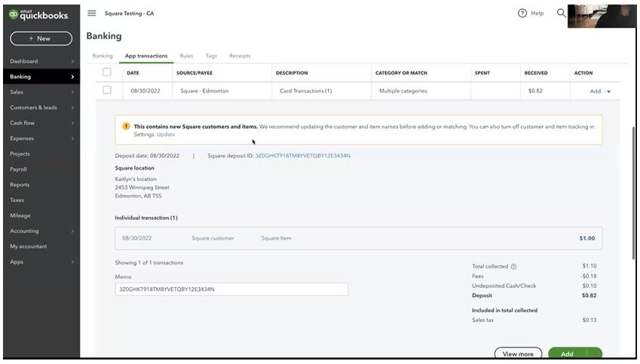Viewport: 640px width, 364px height.
Task: Click the View more button
Action: coord(518,353)
